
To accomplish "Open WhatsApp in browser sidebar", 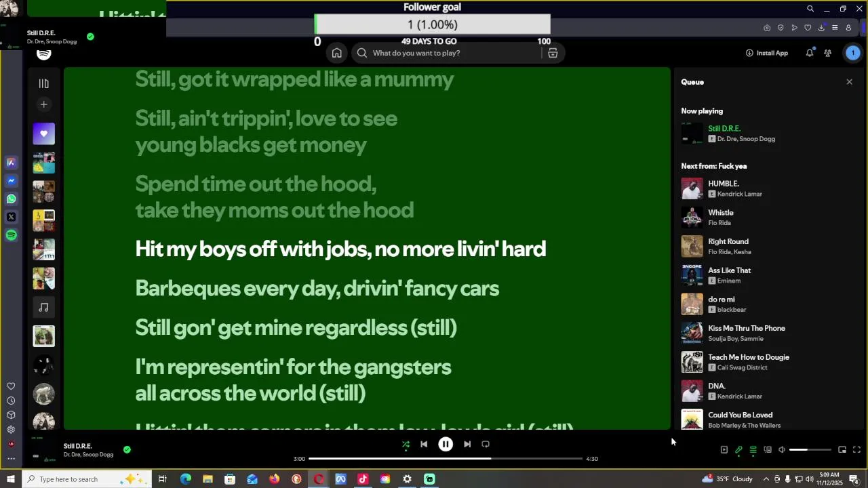I will pos(11,199).
